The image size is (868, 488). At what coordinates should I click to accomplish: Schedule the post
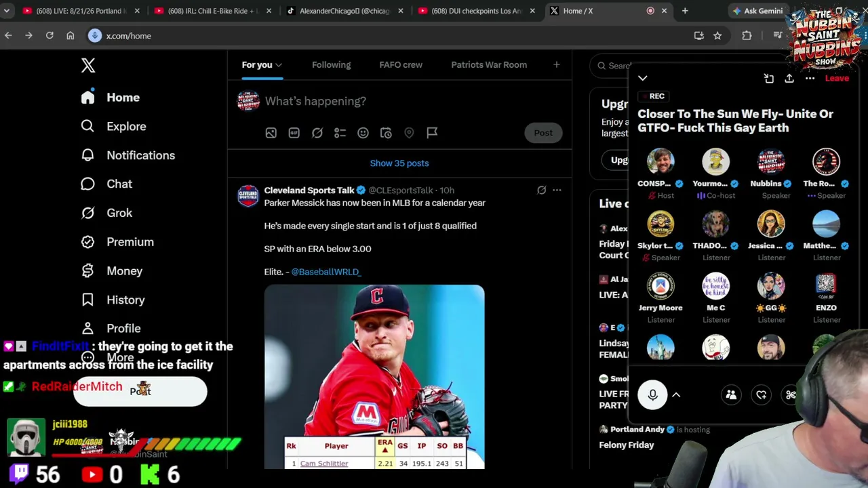point(386,133)
